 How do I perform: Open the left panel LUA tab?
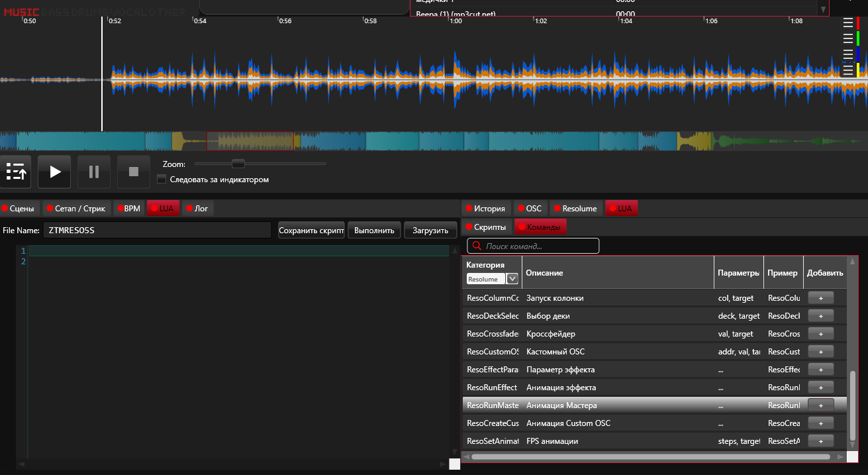click(163, 208)
